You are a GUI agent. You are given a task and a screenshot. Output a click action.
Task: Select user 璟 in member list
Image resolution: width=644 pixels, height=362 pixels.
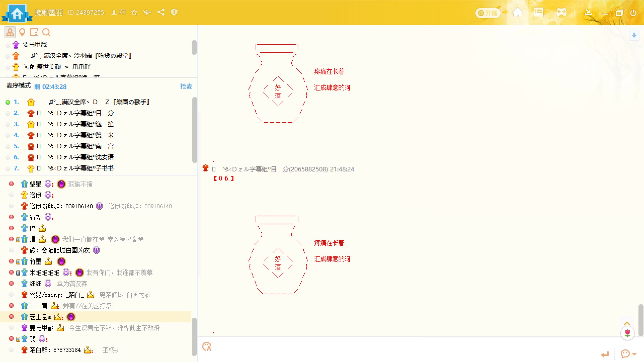coord(96,239)
